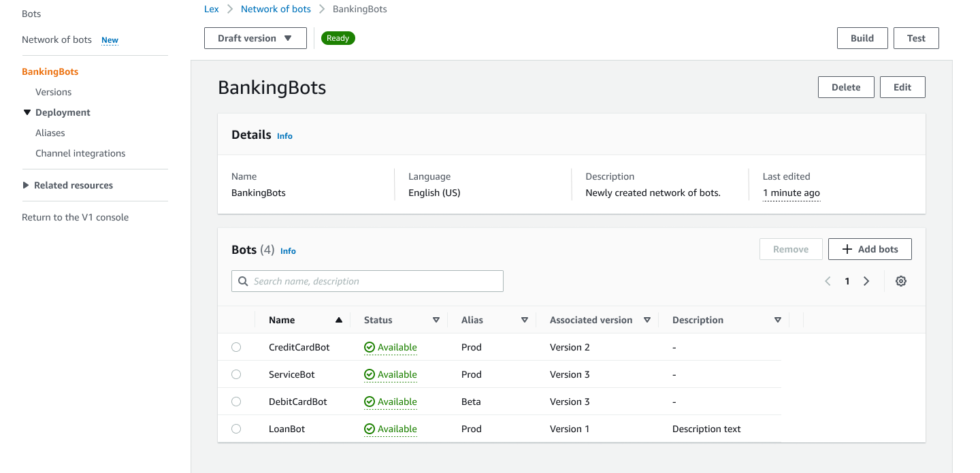Click the Description column sort arrow

pos(778,320)
